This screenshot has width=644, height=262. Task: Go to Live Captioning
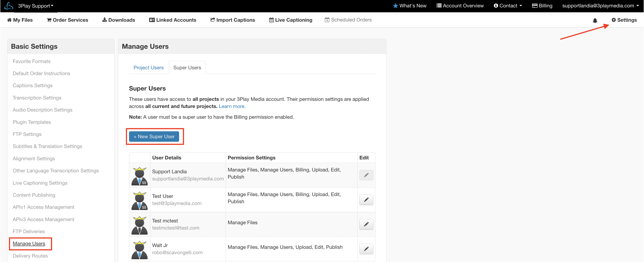pyautogui.click(x=291, y=20)
